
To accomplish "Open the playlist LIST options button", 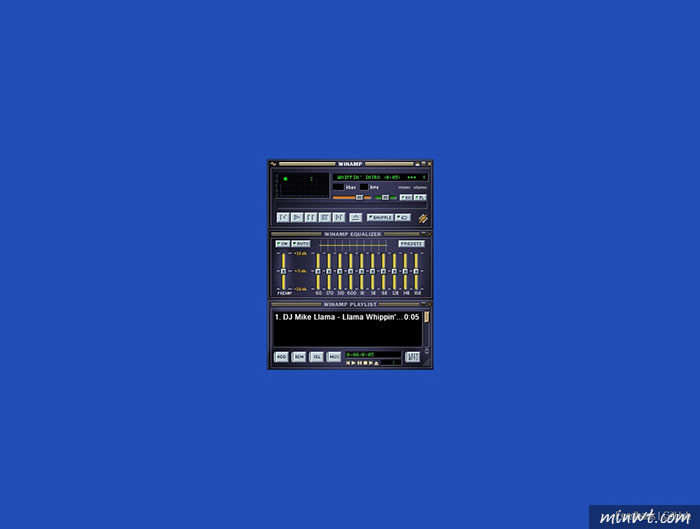I will click(412, 357).
